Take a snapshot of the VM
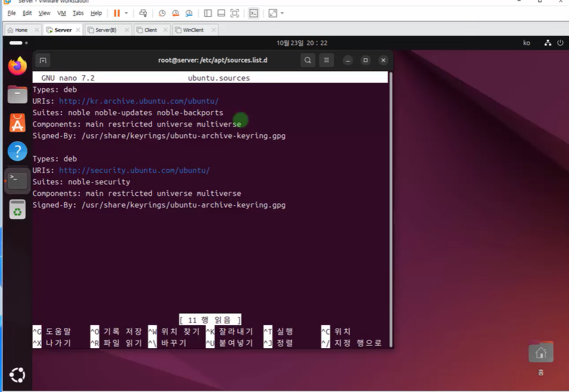This screenshot has width=569, height=392. coord(162,13)
